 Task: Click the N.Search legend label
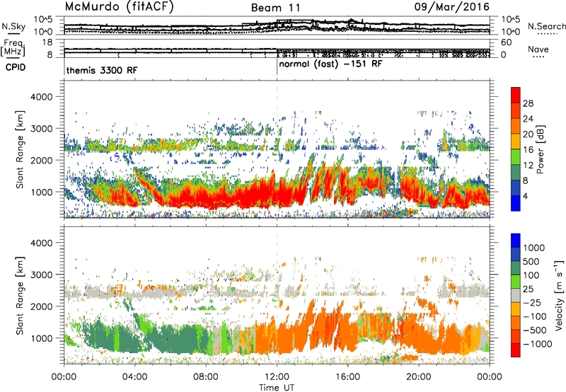point(546,26)
